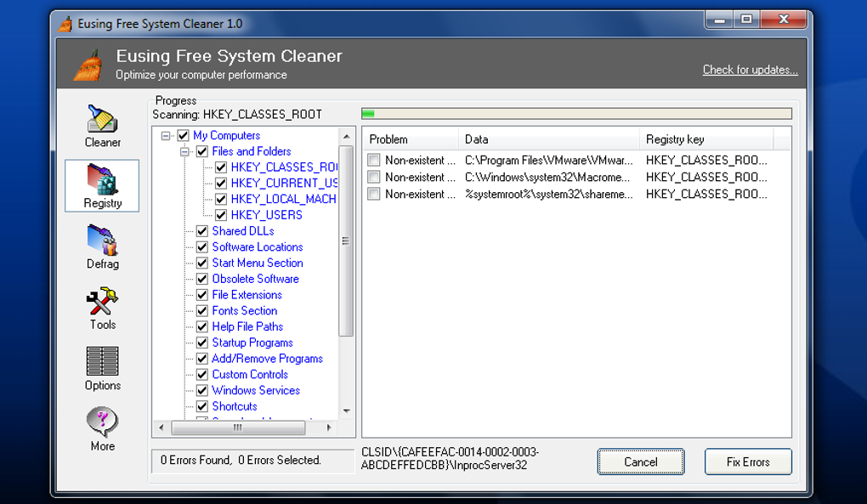Image resolution: width=867 pixels, height=504 pixels.
Task: Open the Check for updates link
Action: click(x=750, y=70)
